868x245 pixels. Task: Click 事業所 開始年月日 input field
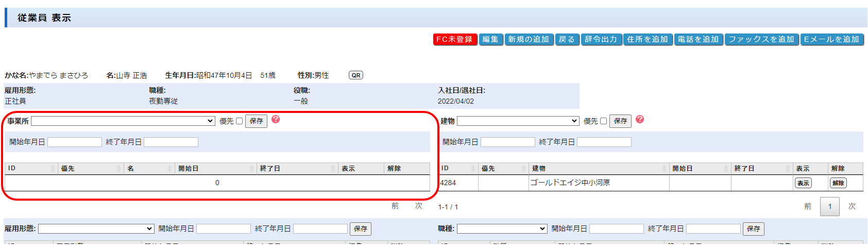(75, 142)
